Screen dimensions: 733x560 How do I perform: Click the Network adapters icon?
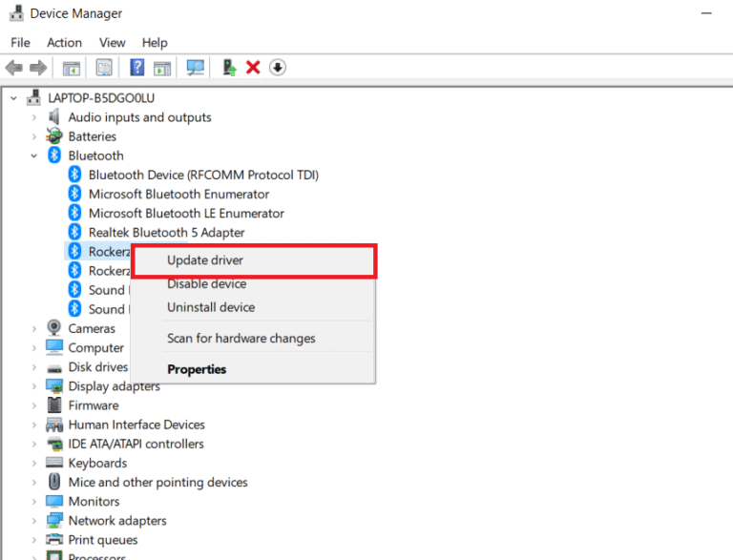tap(54, 520)
